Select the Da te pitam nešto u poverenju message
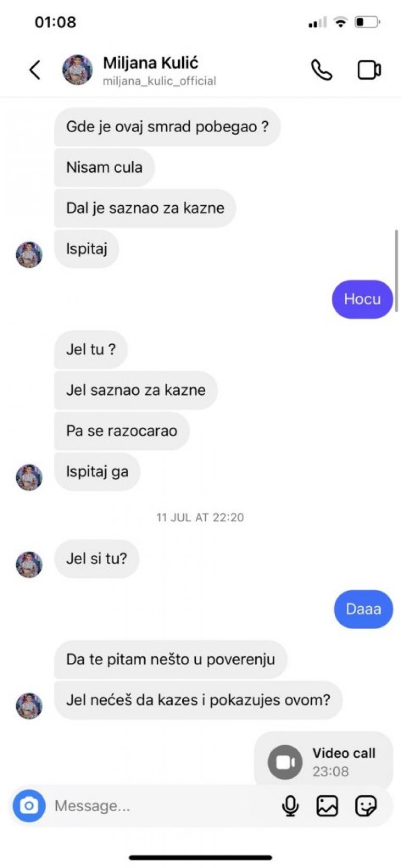The image size is (401, 868). click(170, 659)
